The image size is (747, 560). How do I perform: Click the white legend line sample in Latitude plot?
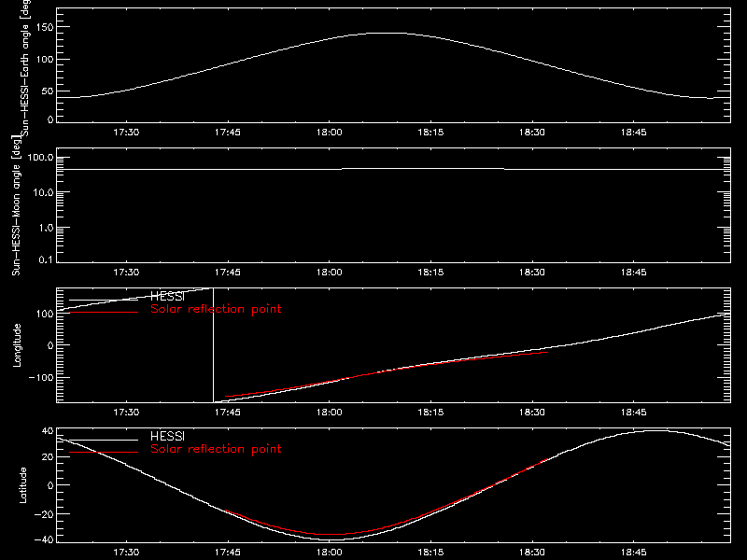[x=104, y=440]
